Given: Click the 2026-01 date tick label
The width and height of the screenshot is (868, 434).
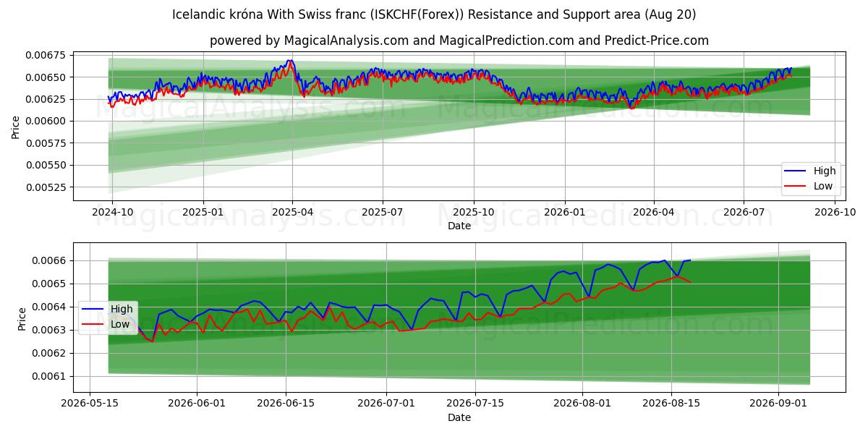Looking at the screenshot, I should point(564,213).
